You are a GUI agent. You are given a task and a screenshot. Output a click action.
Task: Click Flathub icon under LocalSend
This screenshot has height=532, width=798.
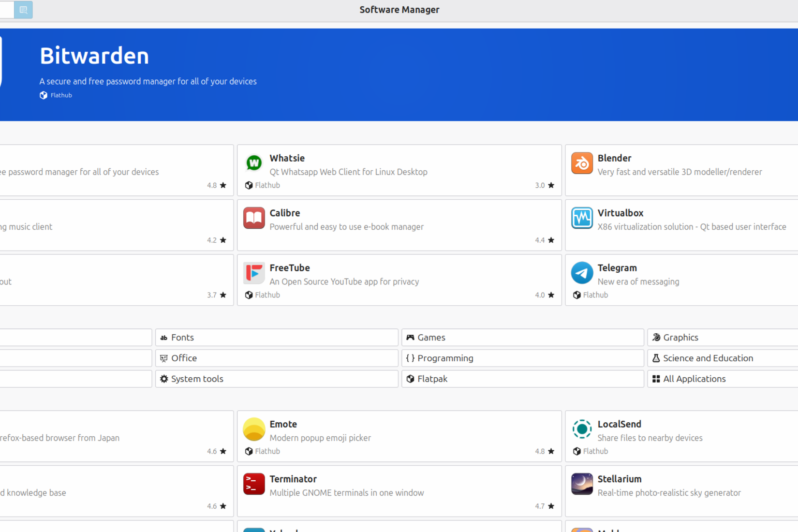tap(577, 451)
